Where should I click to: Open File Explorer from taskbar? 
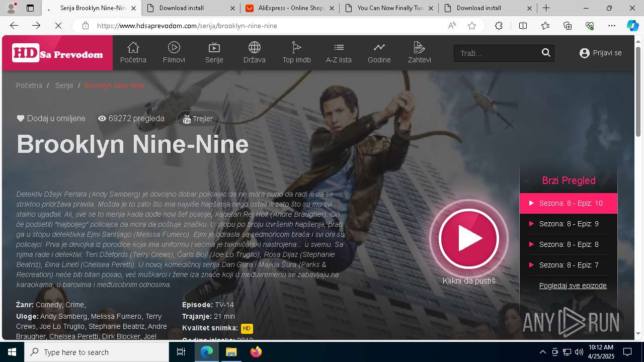pos(231,352)
